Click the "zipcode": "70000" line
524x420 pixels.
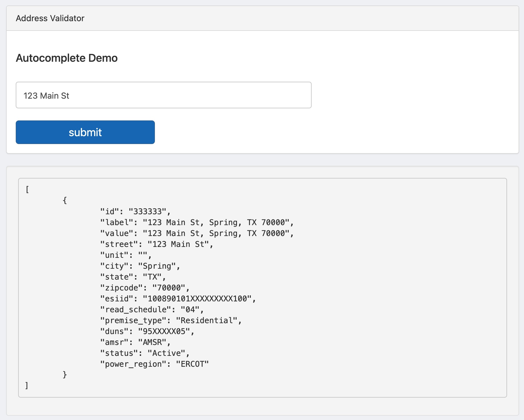pyautogui.click(x=145, y=288)
